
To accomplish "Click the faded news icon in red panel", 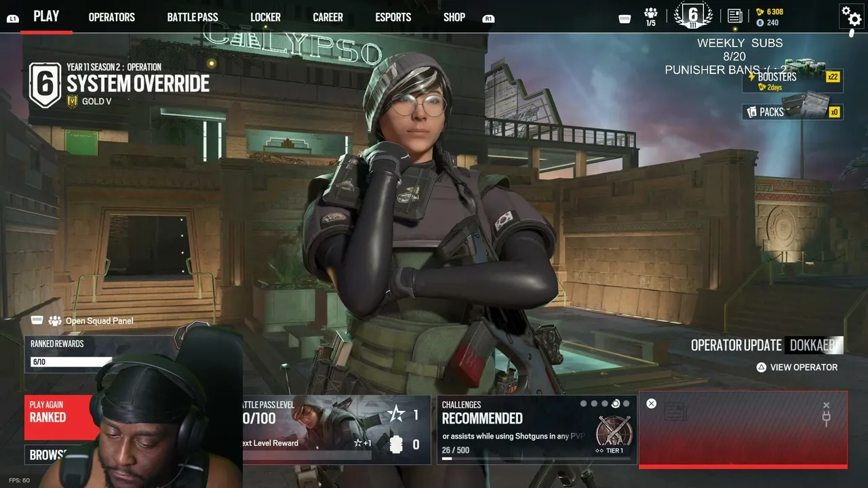I will coord(677,411).
